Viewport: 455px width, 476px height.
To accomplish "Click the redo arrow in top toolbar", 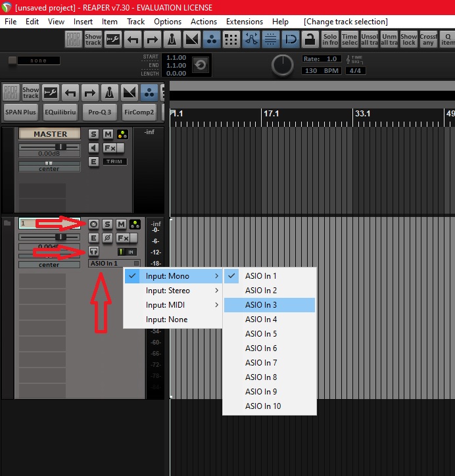I will coord(152,39).
